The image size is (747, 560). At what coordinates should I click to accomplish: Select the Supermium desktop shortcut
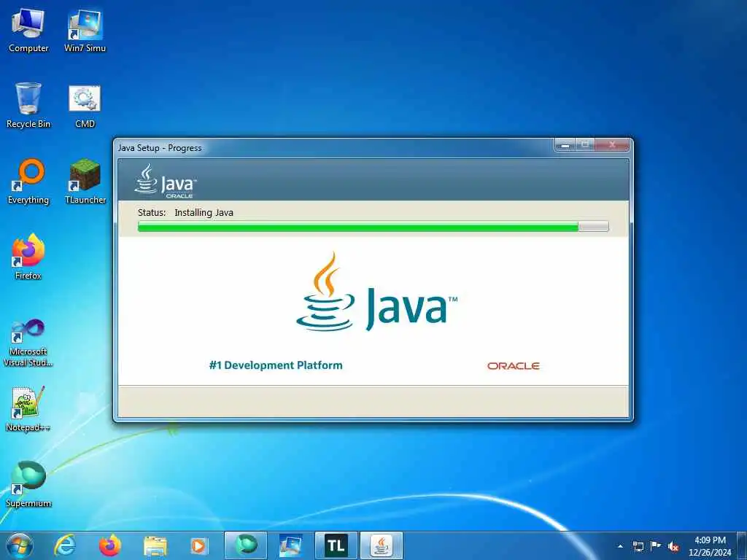pyautogui.click(x=28, y=484)
